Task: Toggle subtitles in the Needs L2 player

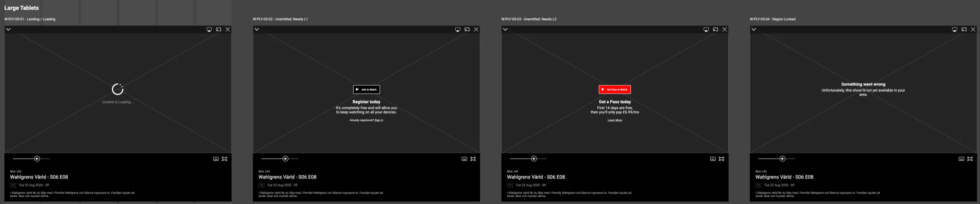Action: click(x=713, y=159)
